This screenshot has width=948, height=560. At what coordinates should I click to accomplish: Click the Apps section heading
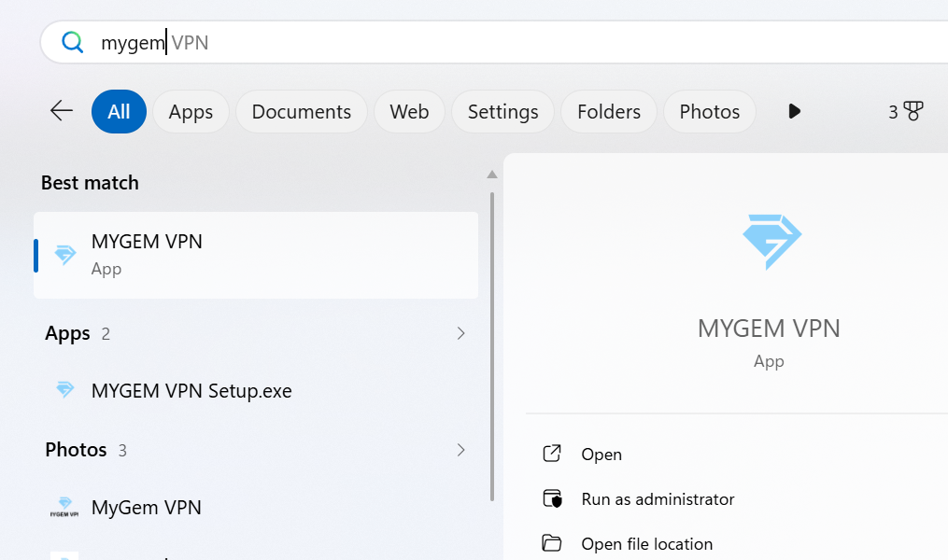tap(67, 333)
